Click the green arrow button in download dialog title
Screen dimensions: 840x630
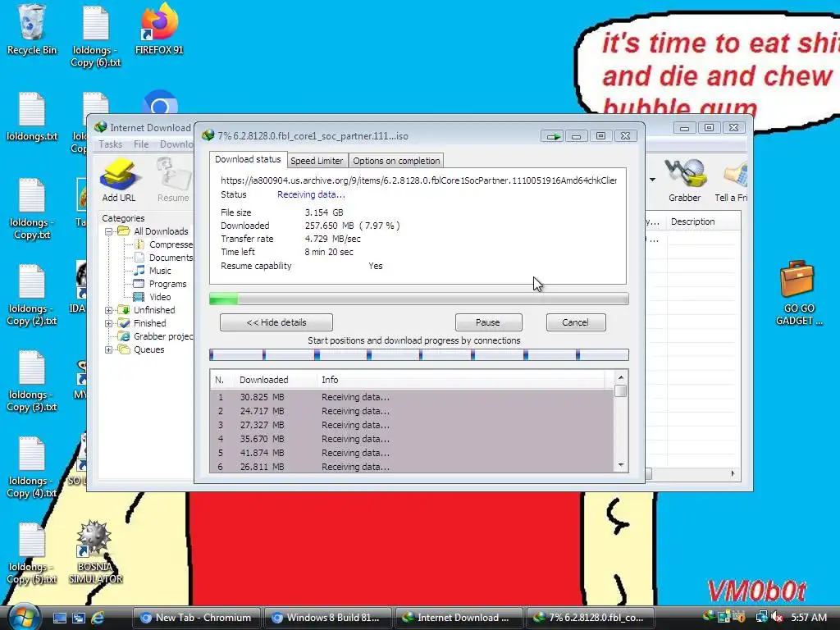coord(551,136)
